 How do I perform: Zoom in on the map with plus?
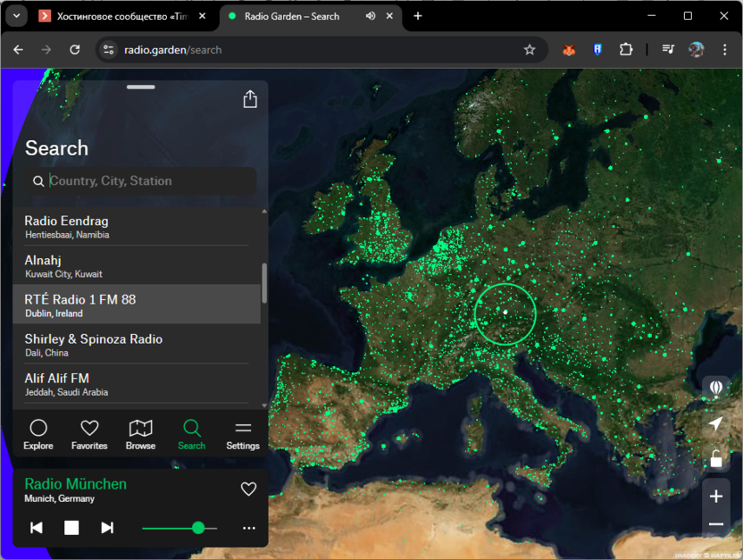715,496
